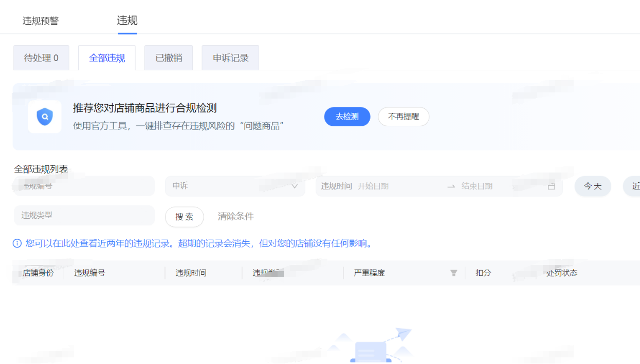Select the 全部违规 tab
Image resolution: width=640 pixels, height=364 pixels.
[107, 58]
